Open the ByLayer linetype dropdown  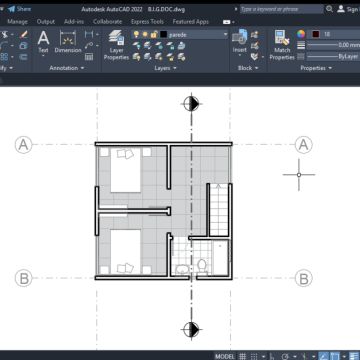click(x=333, y=57)
